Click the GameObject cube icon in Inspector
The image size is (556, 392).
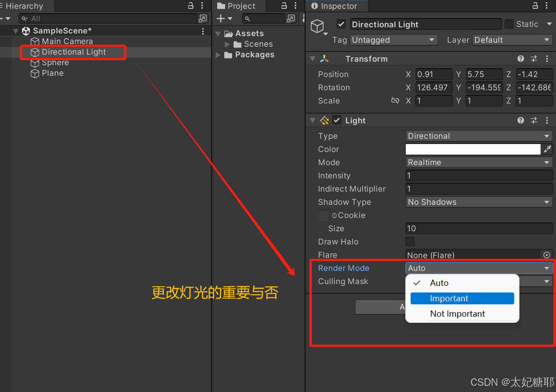[317, 26]
